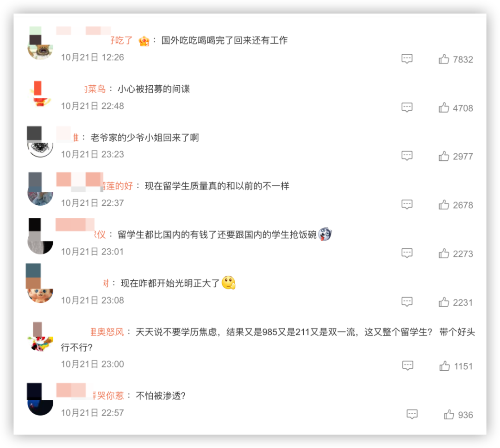
Task: Like the 学历焦虑 comment with 1151 likes
Action: click(444, 366)
